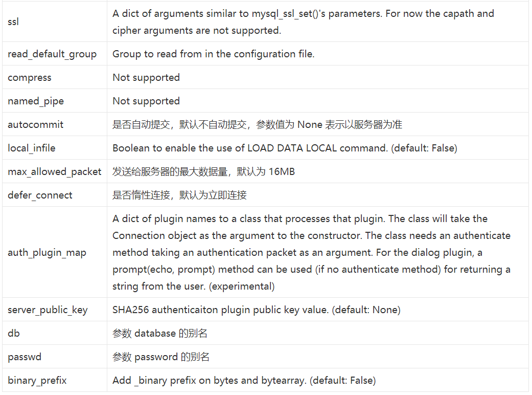Click the autocommit parameter name
This screenshot has height=395, width=532.
click(x=35, y=125)
